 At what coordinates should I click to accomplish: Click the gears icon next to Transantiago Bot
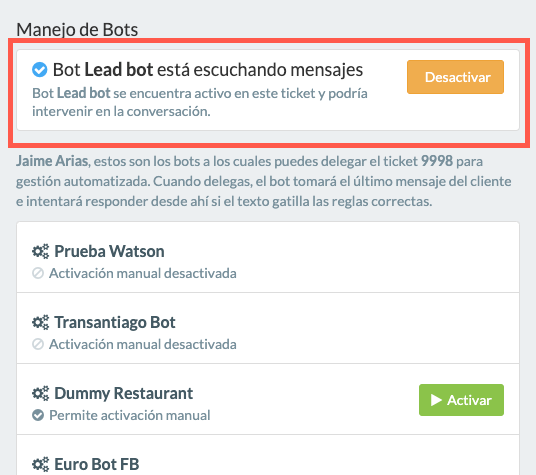click(x=40, y=323)
